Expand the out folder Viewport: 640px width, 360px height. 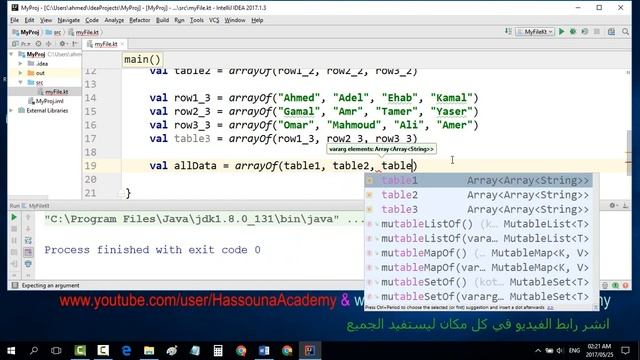point(20,73)
